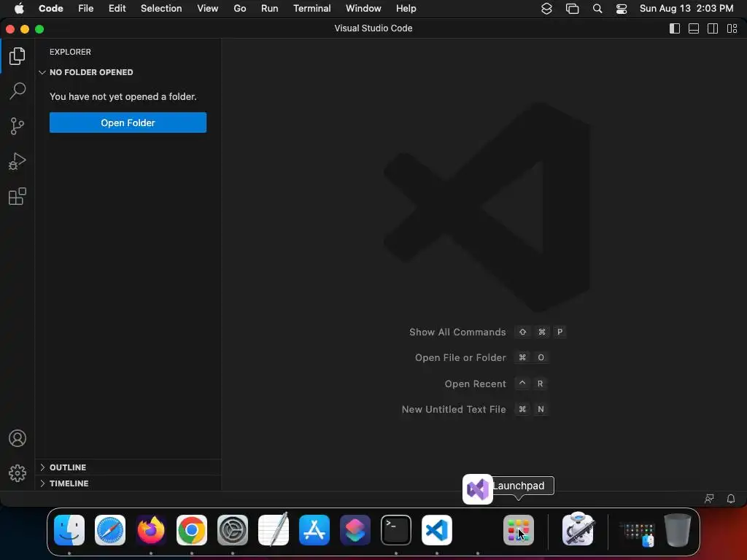
Task: Click the Open Recent hint
Action: (495, 384)
